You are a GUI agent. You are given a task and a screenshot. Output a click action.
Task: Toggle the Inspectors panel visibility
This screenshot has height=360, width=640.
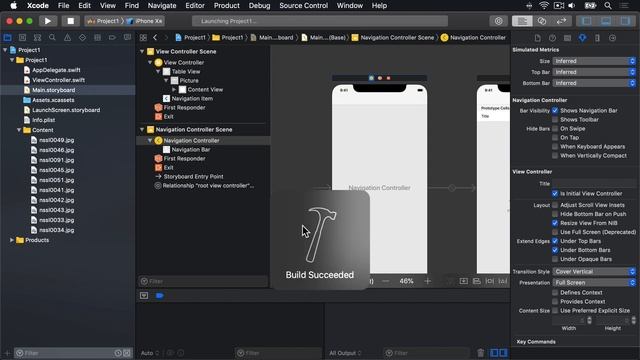pyautogui.click(x=625, y=21)
